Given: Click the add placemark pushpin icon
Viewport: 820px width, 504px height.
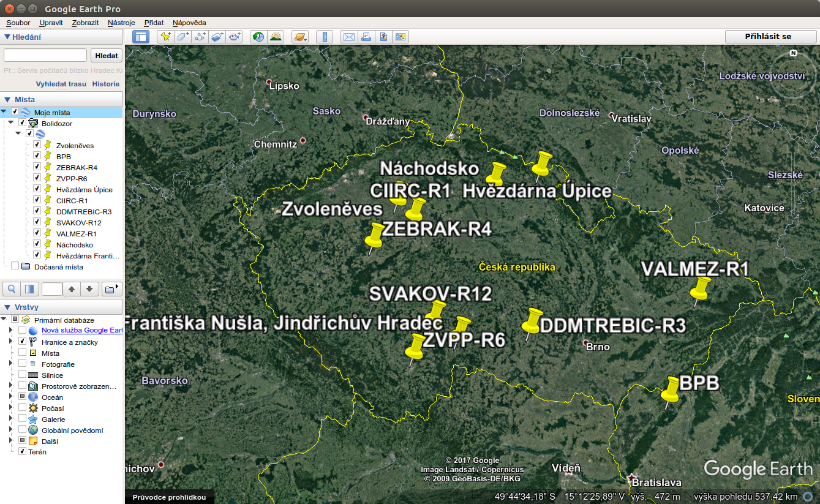Looking at the screenshot, I should [x=165, y=37].
